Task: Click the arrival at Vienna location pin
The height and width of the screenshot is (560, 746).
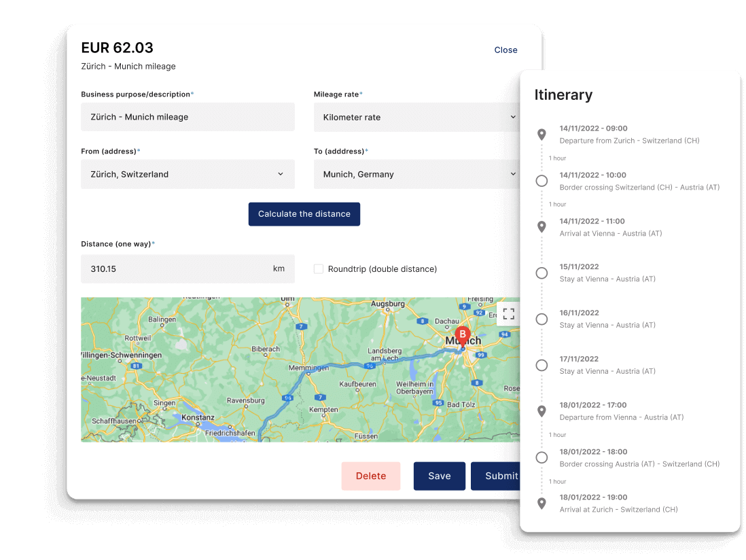Action: 541,226
